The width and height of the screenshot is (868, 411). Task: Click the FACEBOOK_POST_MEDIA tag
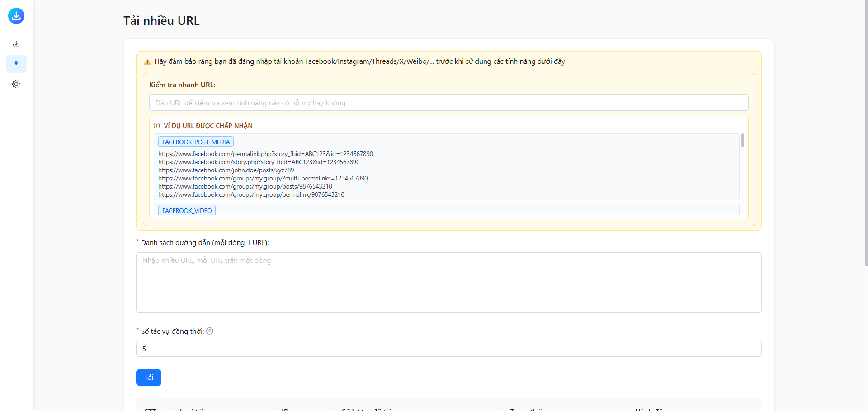point(196,142)
